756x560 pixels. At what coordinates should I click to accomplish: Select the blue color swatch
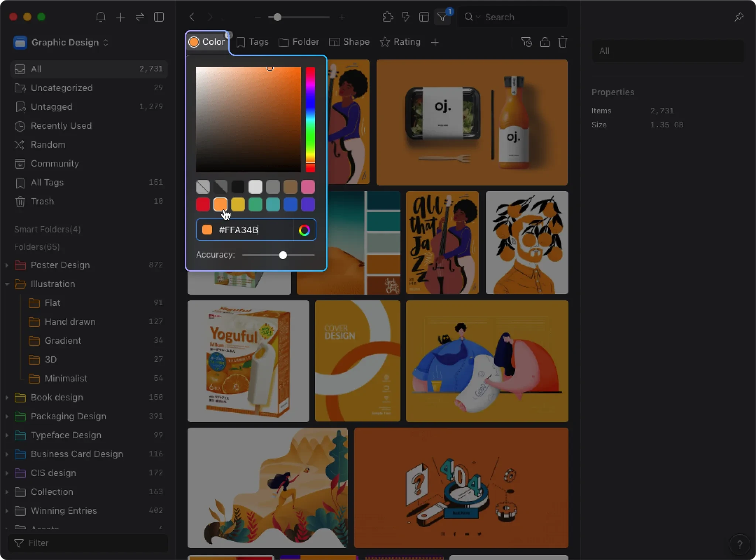tap(291, 205)
